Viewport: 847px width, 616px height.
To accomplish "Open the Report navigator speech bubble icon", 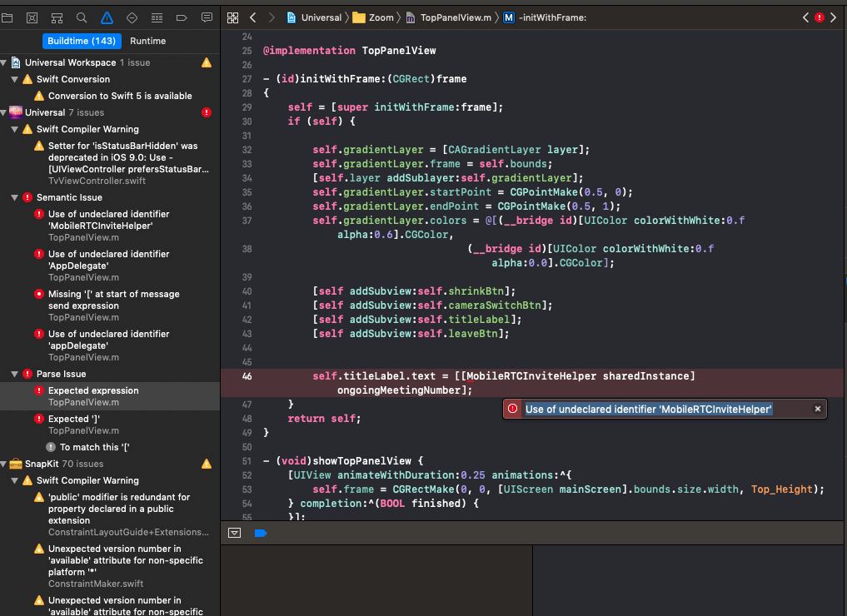I will coord(207,17).
